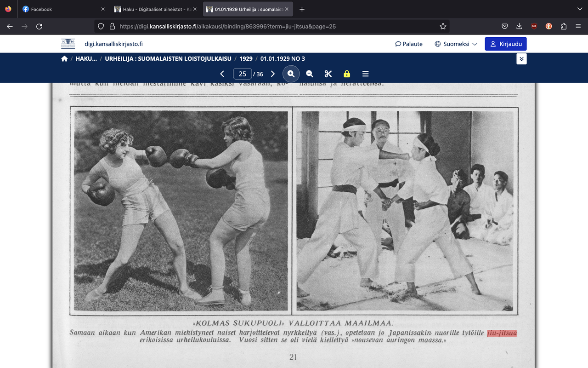Zoom in on the page

pyautogui.click(x=291, y=74)
